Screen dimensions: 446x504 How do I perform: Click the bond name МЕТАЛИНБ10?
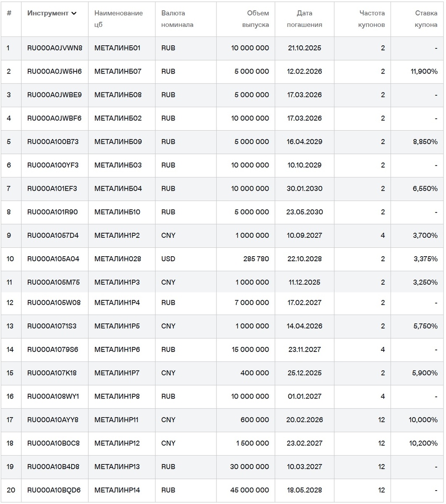click(117, 213)
